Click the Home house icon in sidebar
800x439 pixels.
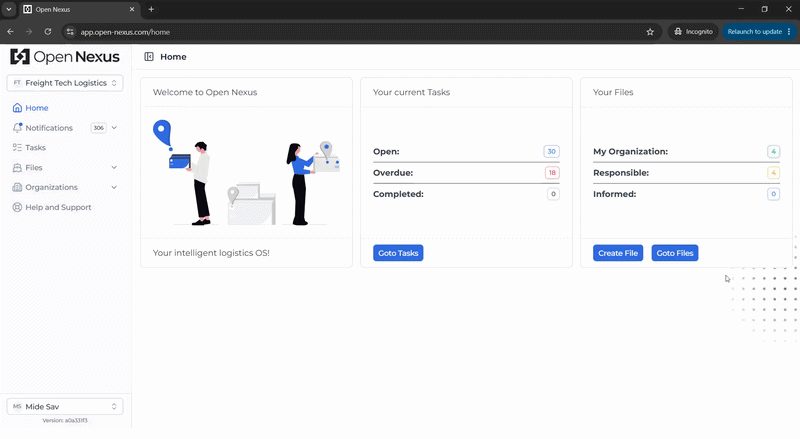[17, 108]
